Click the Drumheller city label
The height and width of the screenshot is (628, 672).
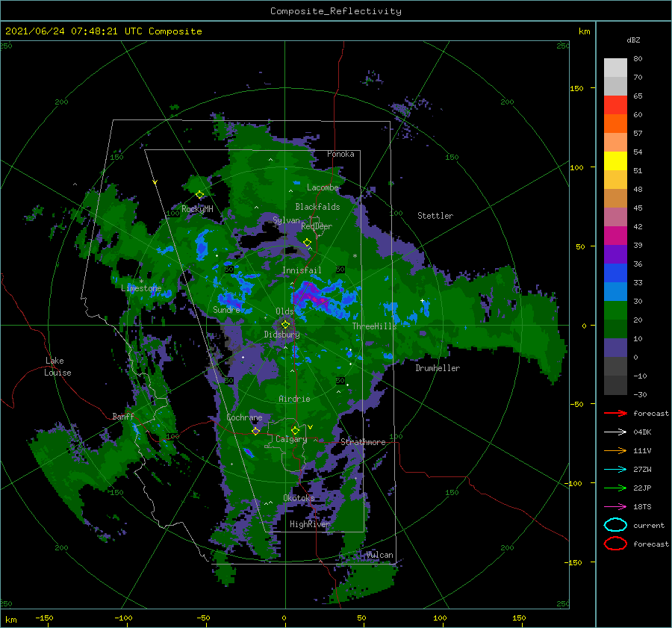[x=438, y=368]
